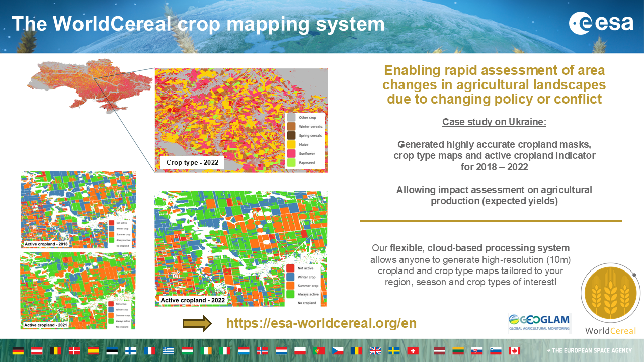Click the Maize yellow legend swatch
The width and height of the screenshot is (644, 362).
[291, 145]
